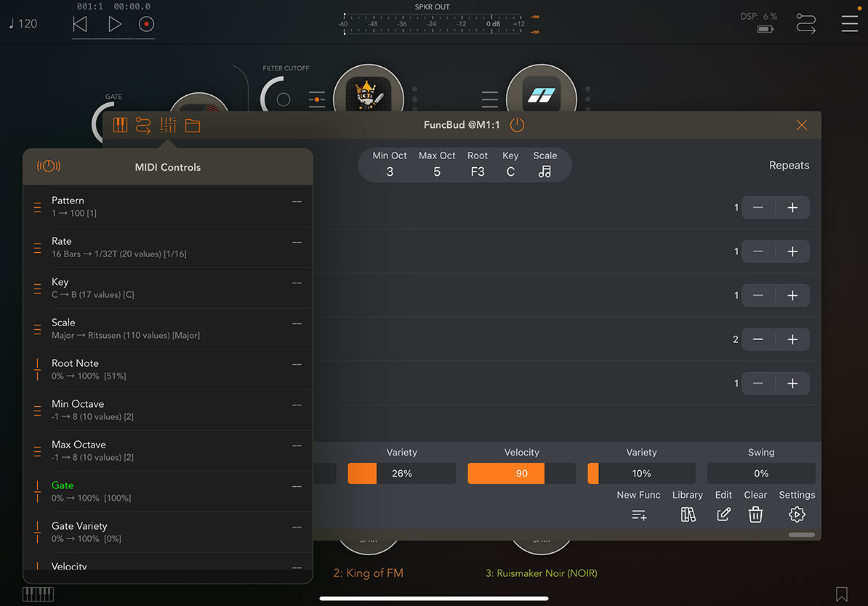Toggle the power switch beside FuncBud @M1:1
Viewport: 868px width, 606px height.
(x=517, y=124)
